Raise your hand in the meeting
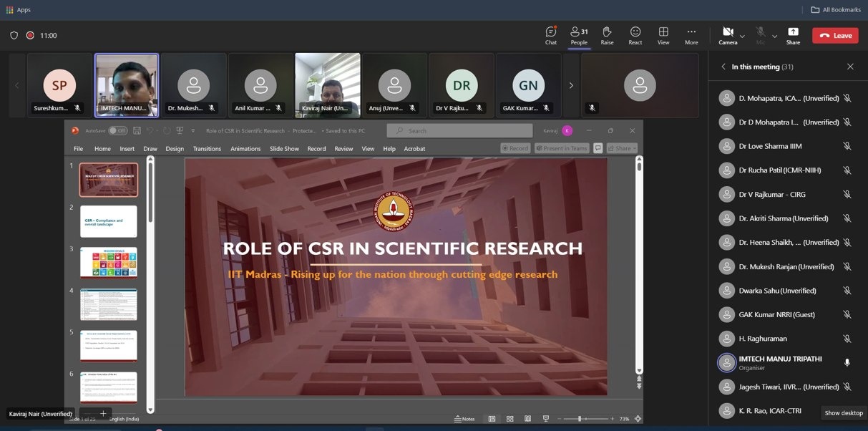 click(x=607, y=35)
